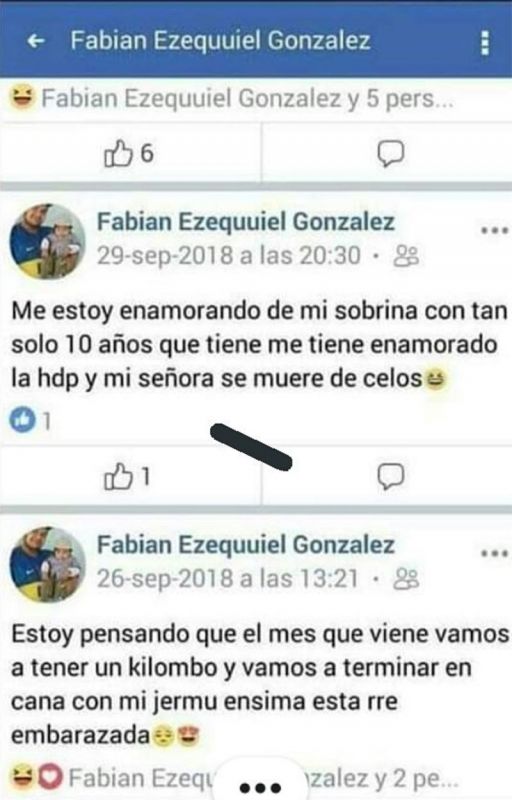Open 26-sep-2018 a las 13:21 timestamp
The image size is (512, 800).
coord(228,579)
